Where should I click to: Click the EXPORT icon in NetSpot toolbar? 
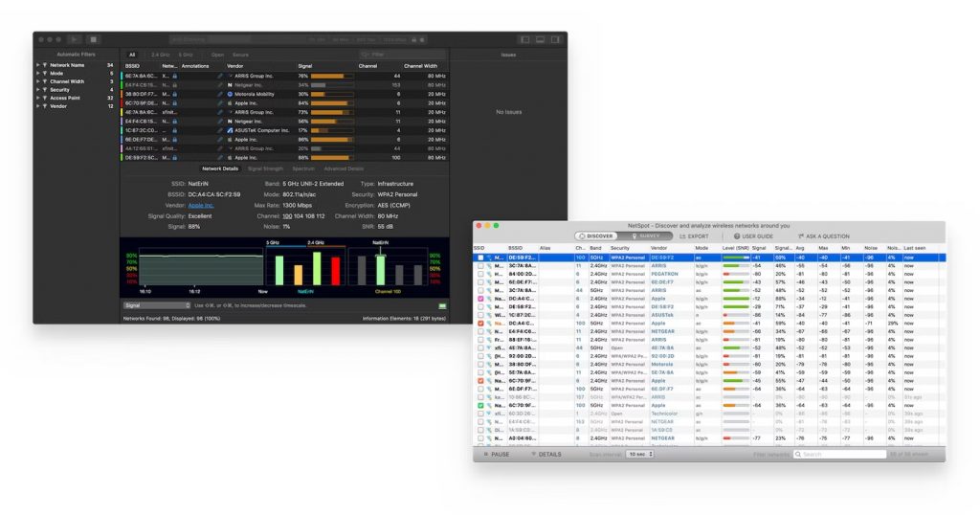pos(682,236)
